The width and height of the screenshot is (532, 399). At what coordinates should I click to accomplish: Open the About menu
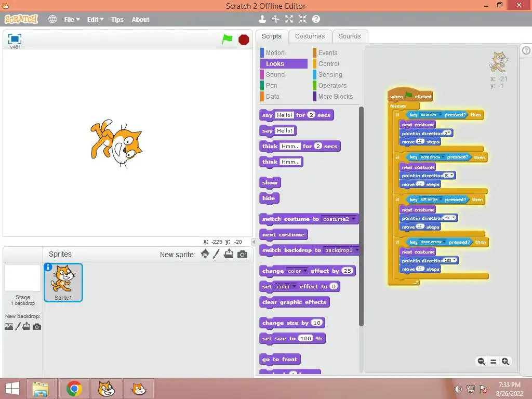click(140, 20)
